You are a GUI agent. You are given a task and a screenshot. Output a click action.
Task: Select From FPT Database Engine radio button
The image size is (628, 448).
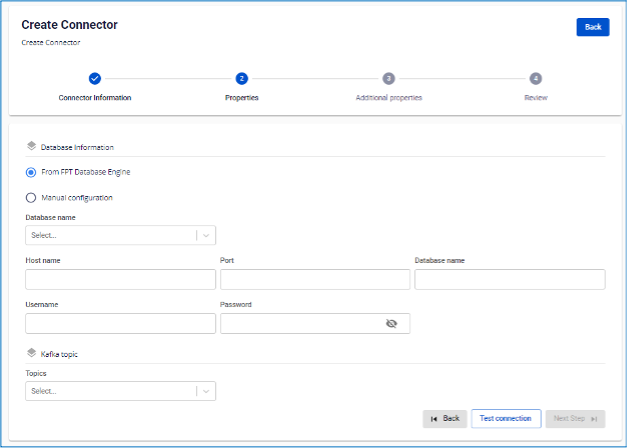(x=31, y=173)
